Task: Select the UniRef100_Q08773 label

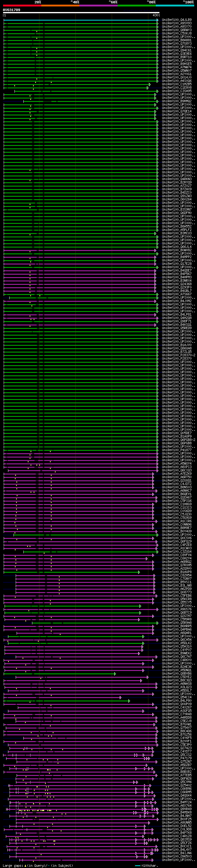Action: pyautogui.click(x=177, y=592)
